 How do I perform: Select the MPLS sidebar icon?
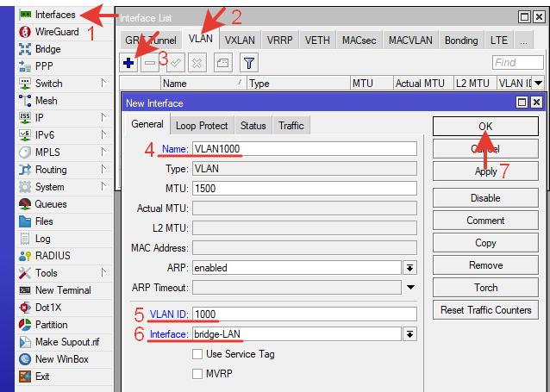(x=25, y=152)
